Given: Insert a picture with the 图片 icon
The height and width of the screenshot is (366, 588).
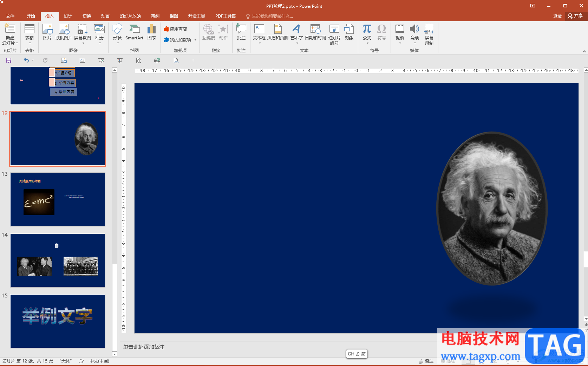Looking at the screenshot, I should pos(47,32).
